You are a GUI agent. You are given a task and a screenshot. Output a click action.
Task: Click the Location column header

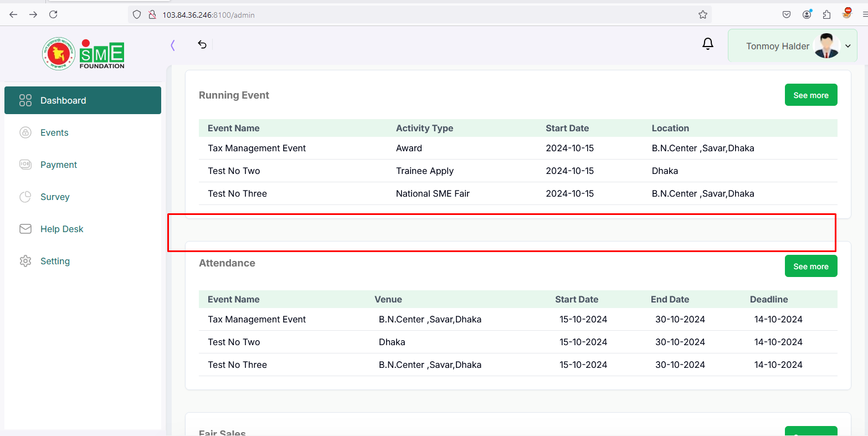(x=670, y=128)
